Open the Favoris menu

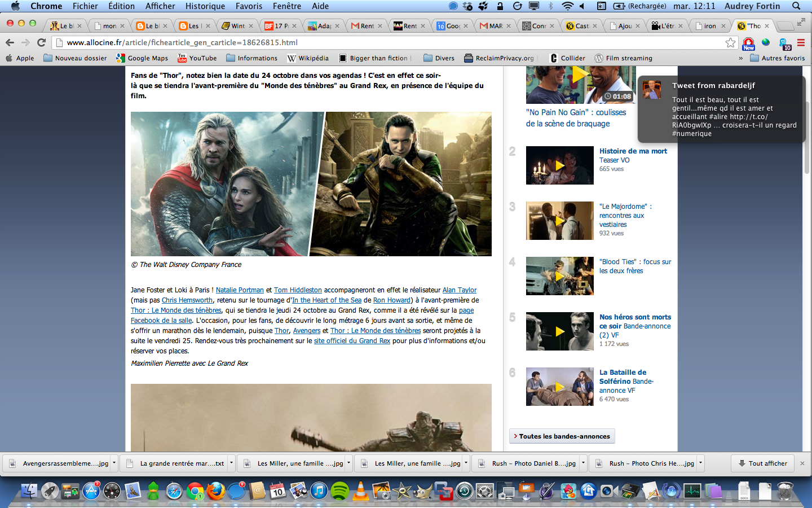[x=249, y=6]
